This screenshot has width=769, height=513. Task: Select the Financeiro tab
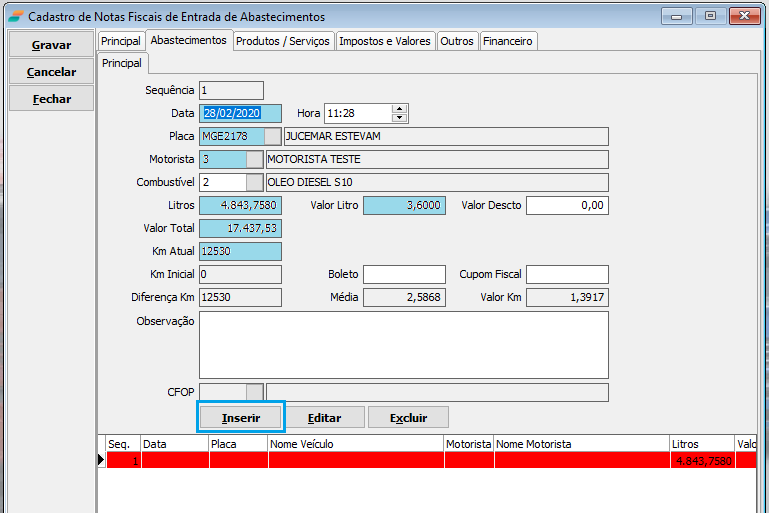[x=509, y=41]
